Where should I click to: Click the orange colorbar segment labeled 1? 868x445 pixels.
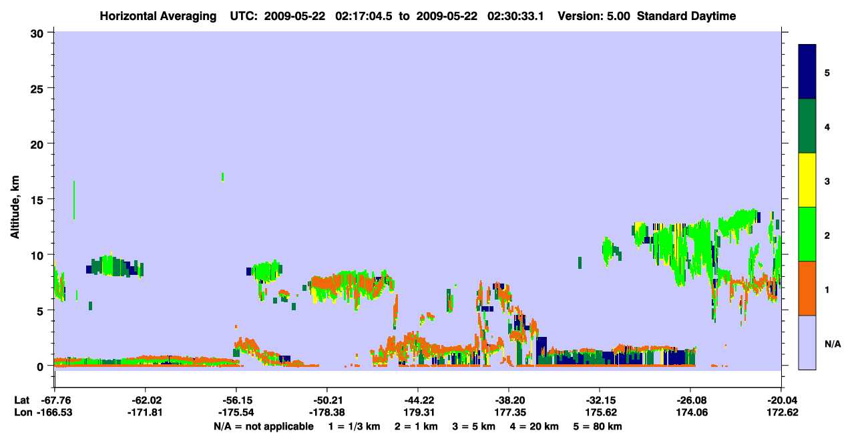pyautogui.click(x=807, y=288)
